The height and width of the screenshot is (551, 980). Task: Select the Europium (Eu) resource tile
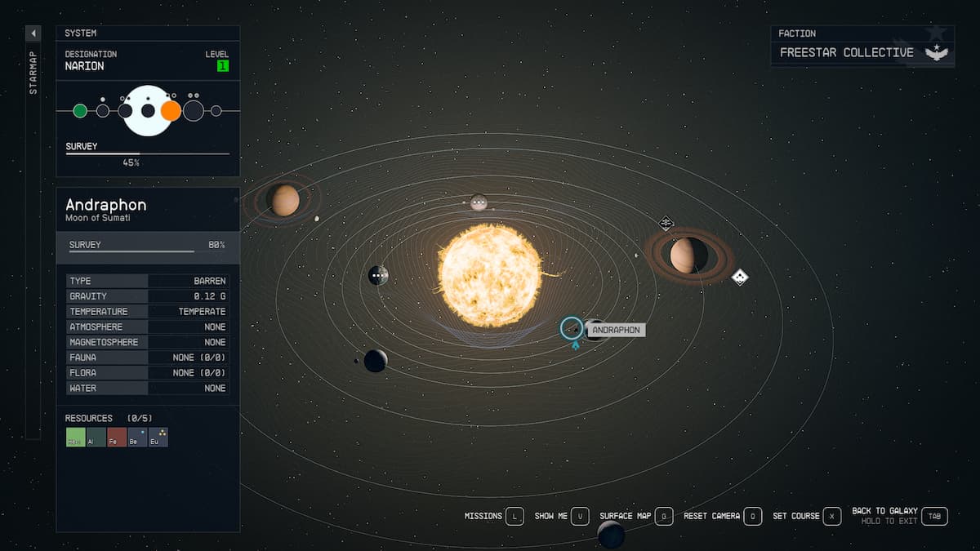coord(158,438)
